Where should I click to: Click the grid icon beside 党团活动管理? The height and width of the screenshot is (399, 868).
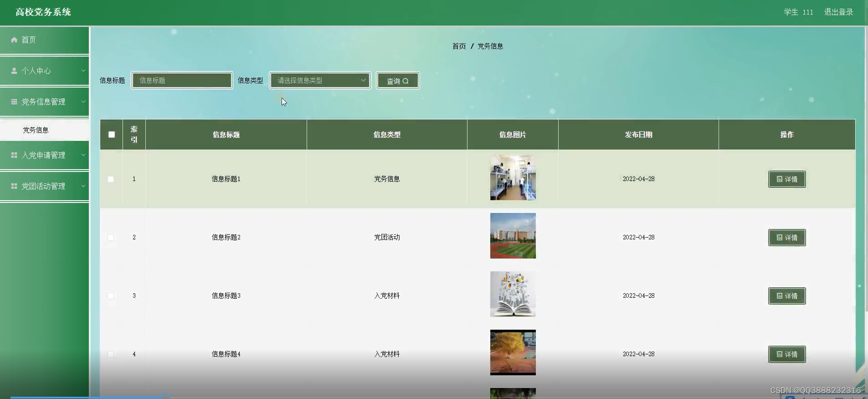14,186
